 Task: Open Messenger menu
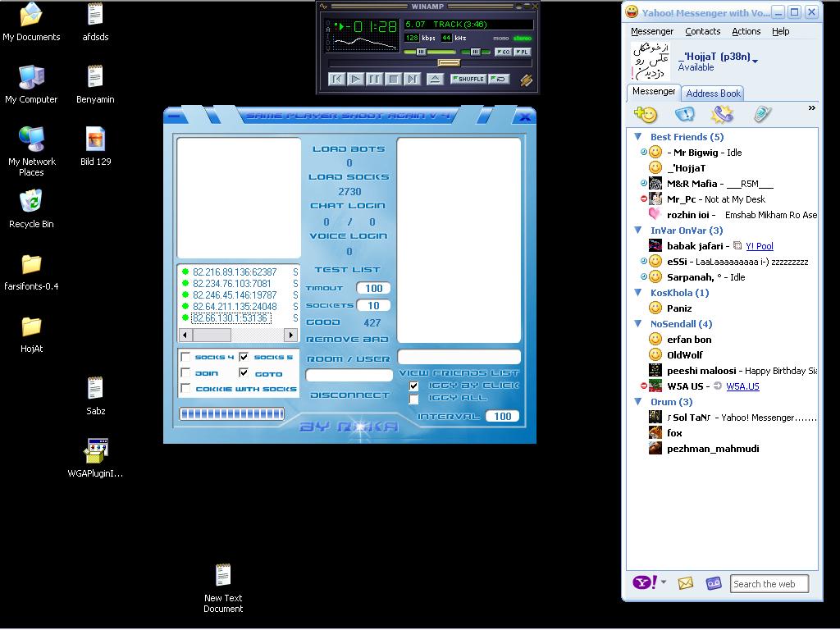click(652, 31)
